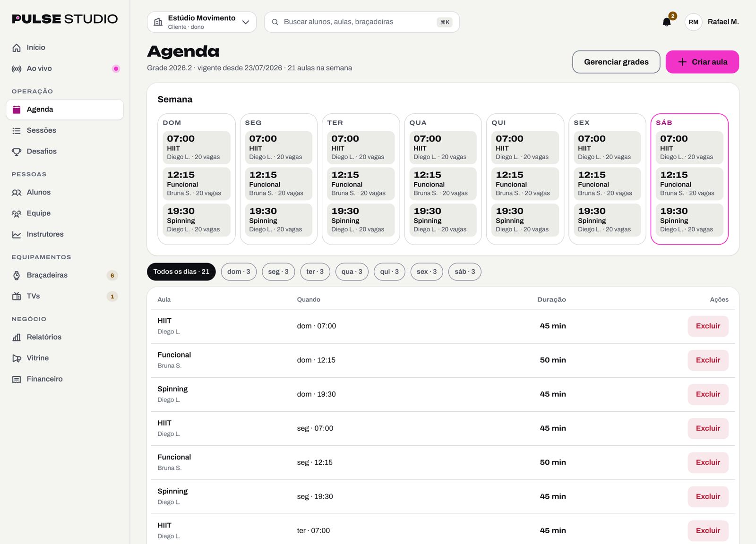Filter by Todos os dias · 21
The height and width of the screenshot is (544, 756).
[x=181, y=272]
